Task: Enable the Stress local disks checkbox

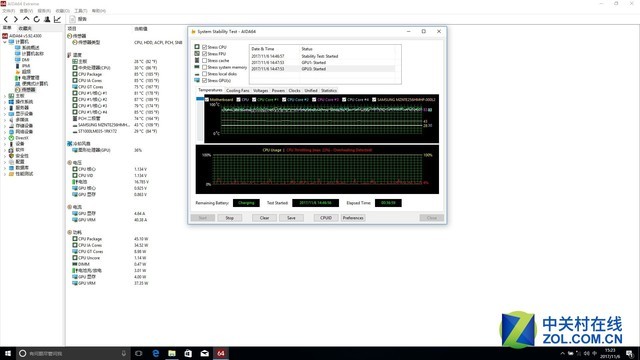Action: click(204, 74)
